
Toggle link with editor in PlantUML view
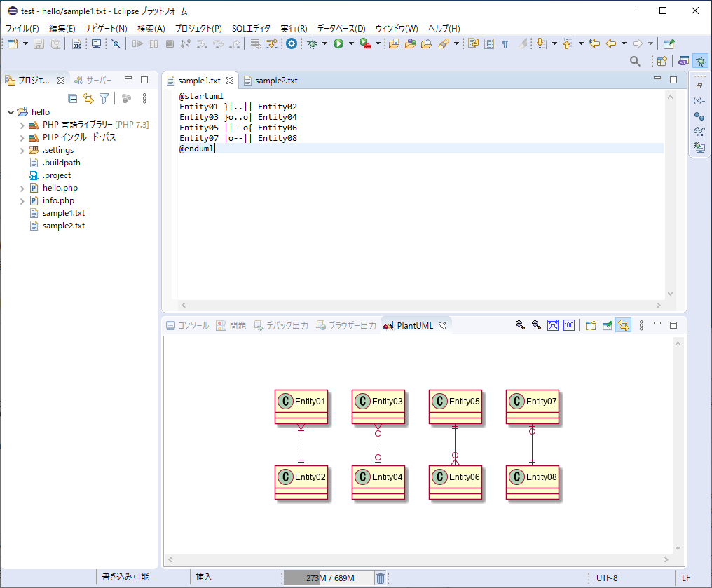pos(623,325)
